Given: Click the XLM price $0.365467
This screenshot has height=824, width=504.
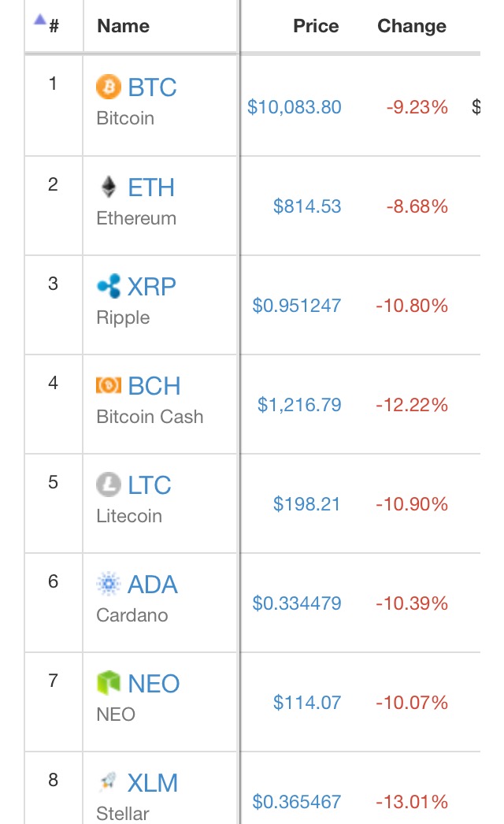Looking at the screenshot, I should (x=297, y=802).
